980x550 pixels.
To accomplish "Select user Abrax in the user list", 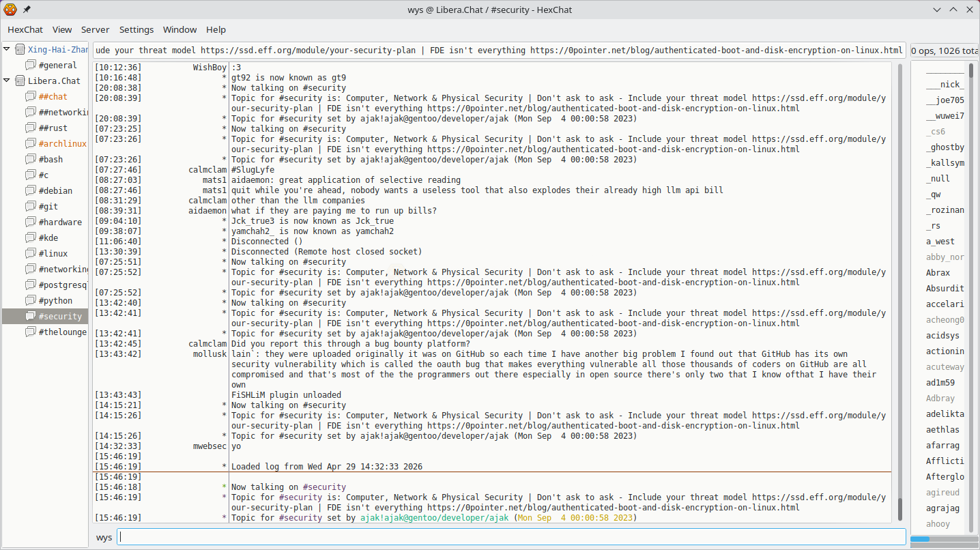I will pos(938,273).
